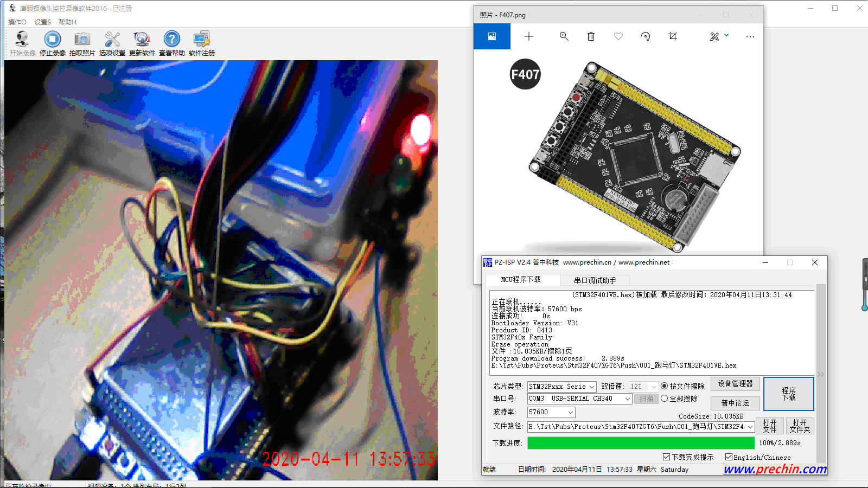Click the 软件注册 registration icon

202,39
